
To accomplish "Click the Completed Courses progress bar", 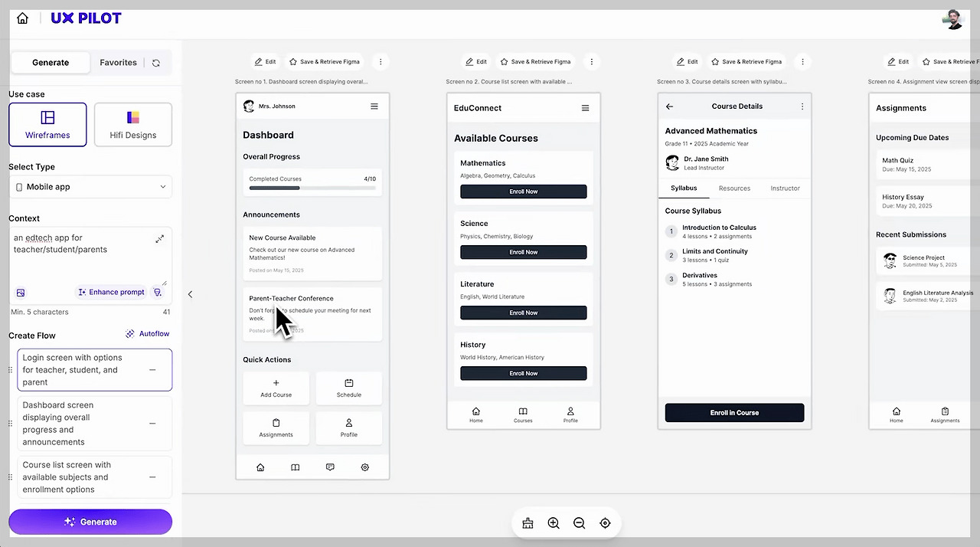I will tap(312, 188).
